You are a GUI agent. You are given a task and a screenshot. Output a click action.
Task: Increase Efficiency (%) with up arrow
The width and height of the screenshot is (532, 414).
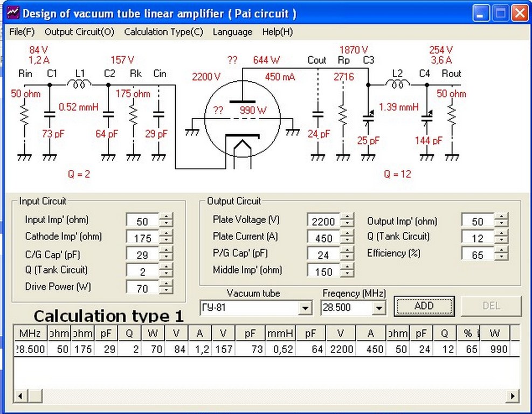(502, 251)
